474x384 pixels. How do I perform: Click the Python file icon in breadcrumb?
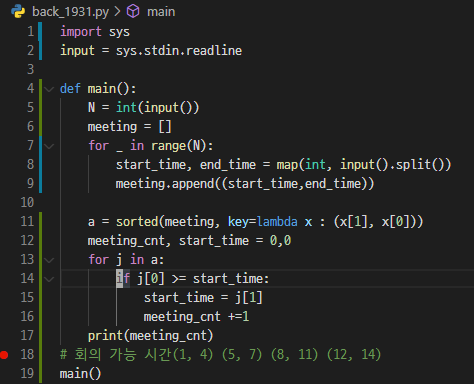coord(18,12)
